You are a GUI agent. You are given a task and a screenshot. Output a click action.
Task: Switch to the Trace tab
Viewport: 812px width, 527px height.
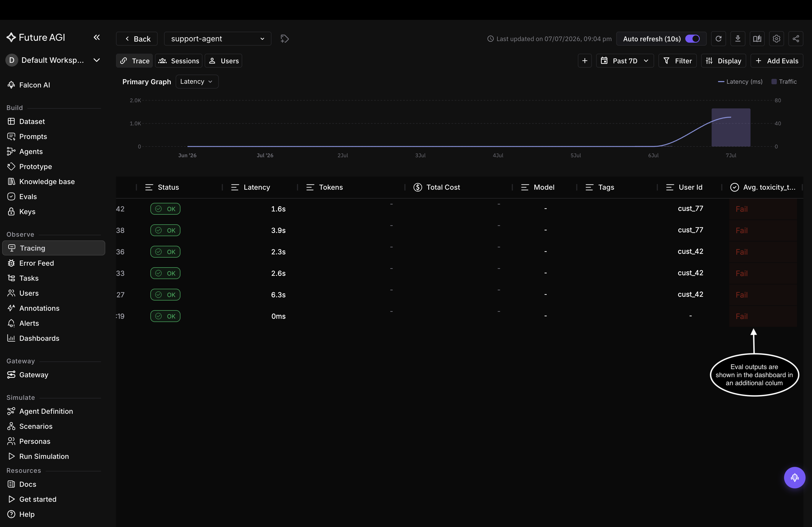[135, 61]
